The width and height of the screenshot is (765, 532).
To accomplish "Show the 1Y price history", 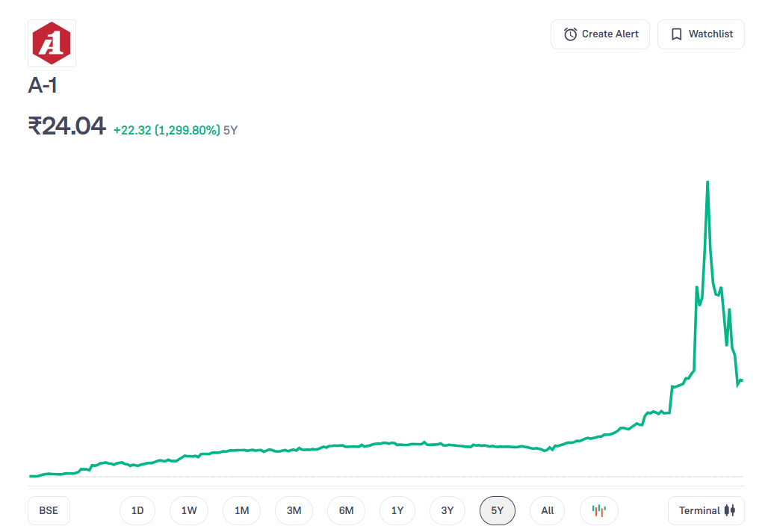I will [x=397, y=511].
